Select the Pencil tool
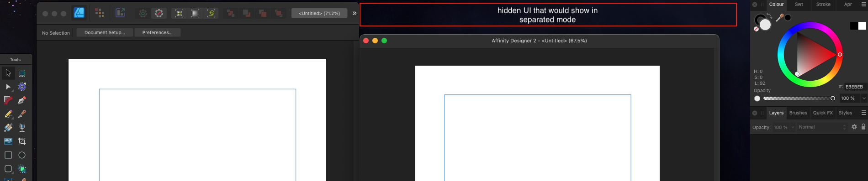868x181 pixels. pos(8,114)
